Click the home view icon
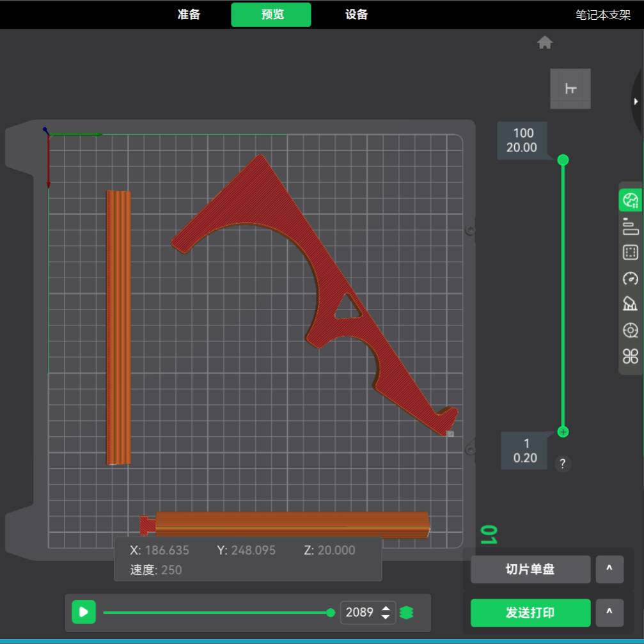Screen dimensions: 644x644 tap(545, 43)
